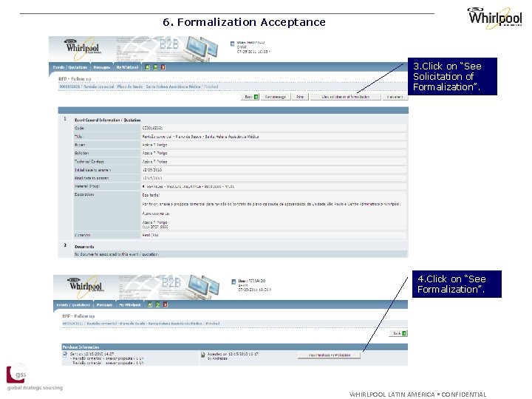Select the 'Purchase Information' header bar
This screenshot has width=532, height=399.
pos(234,347)
